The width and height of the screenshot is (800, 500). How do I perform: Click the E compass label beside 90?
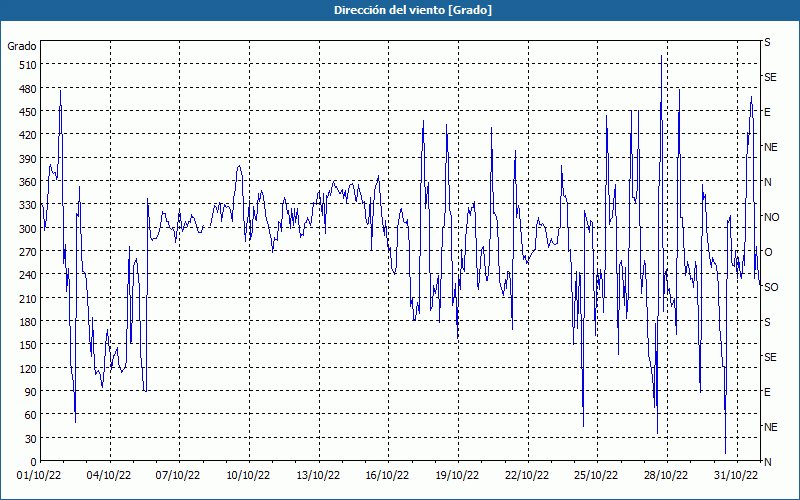click(767, 392)
